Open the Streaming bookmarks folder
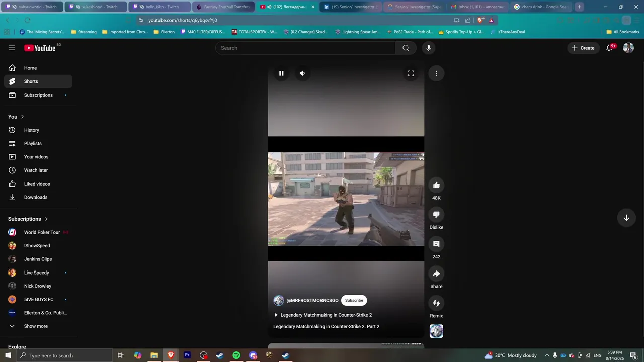 point(84,32)
